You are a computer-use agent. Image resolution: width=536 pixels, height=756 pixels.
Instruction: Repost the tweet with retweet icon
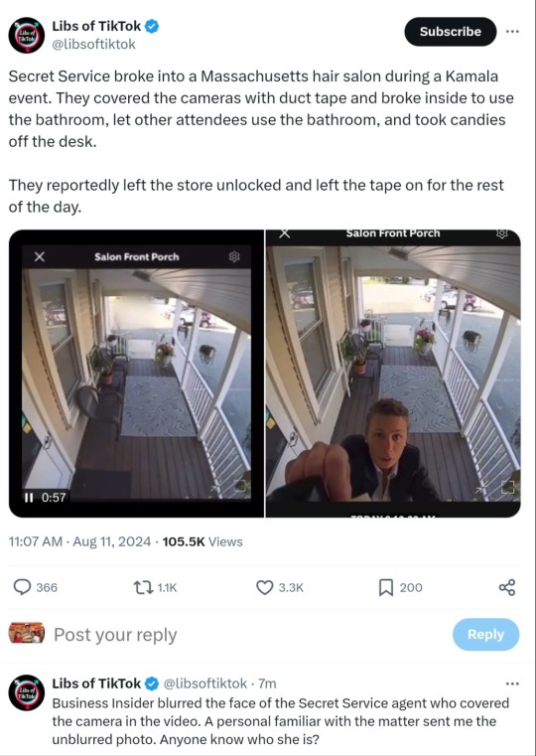(142, 587)
